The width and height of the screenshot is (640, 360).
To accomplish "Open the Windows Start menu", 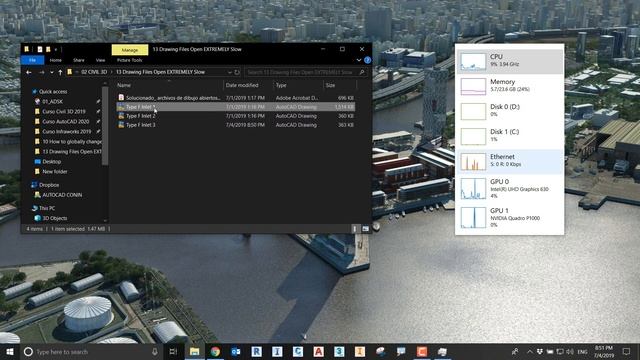I will [x=10, y=351].
